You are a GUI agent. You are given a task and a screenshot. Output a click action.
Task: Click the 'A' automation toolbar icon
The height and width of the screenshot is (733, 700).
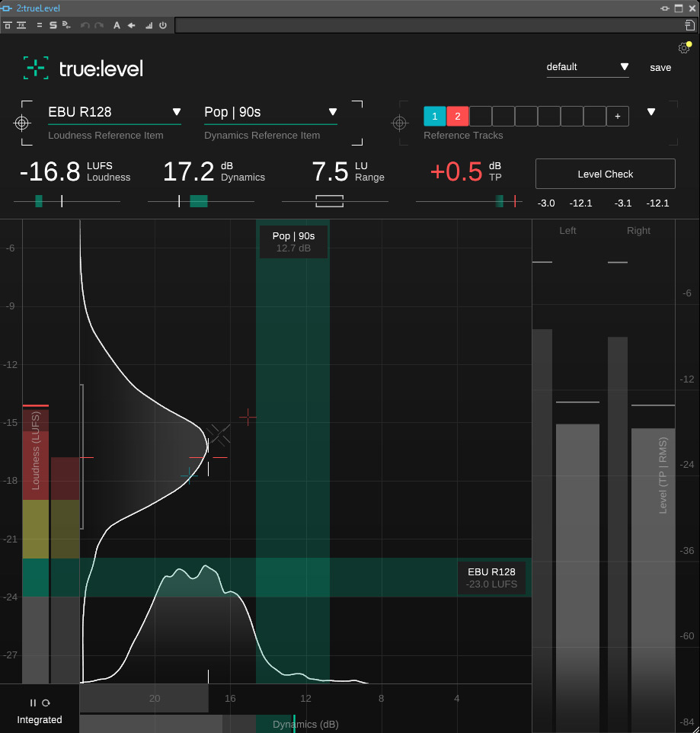117,25
